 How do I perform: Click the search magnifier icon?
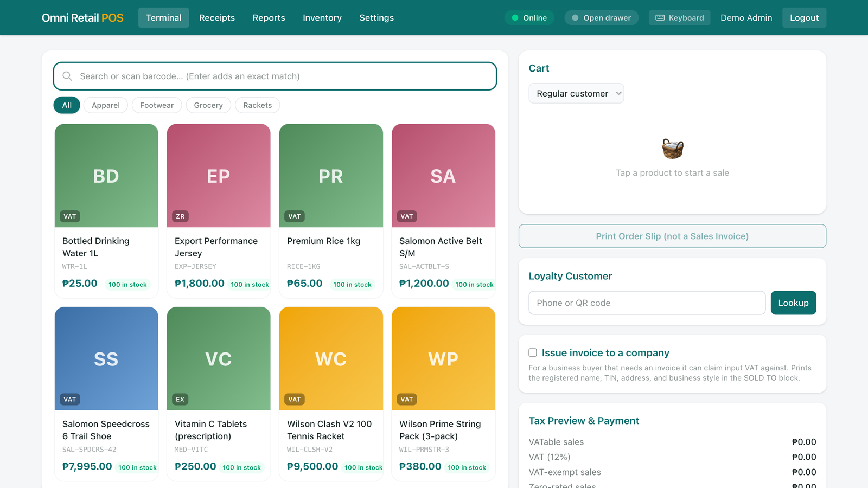click(67, 76)
